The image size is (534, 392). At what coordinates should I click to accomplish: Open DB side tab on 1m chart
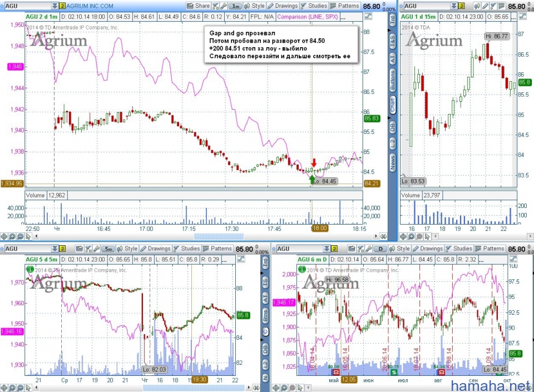point(392,127)
